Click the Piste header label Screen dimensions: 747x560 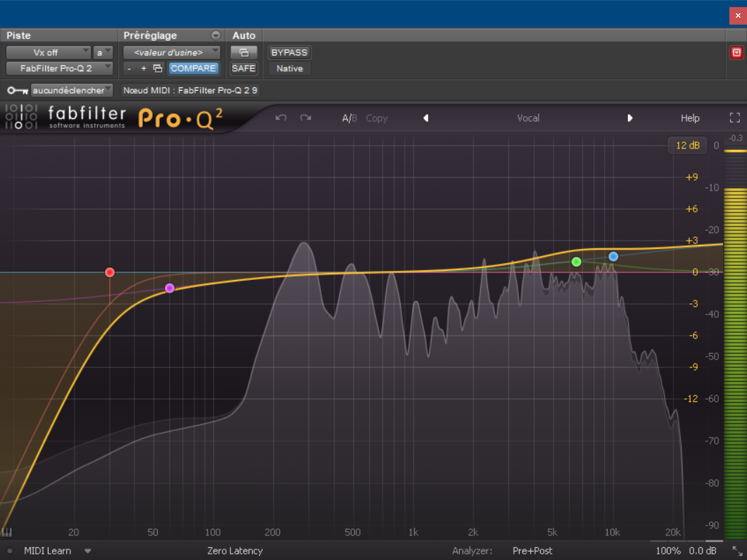[x=18, y=35]
